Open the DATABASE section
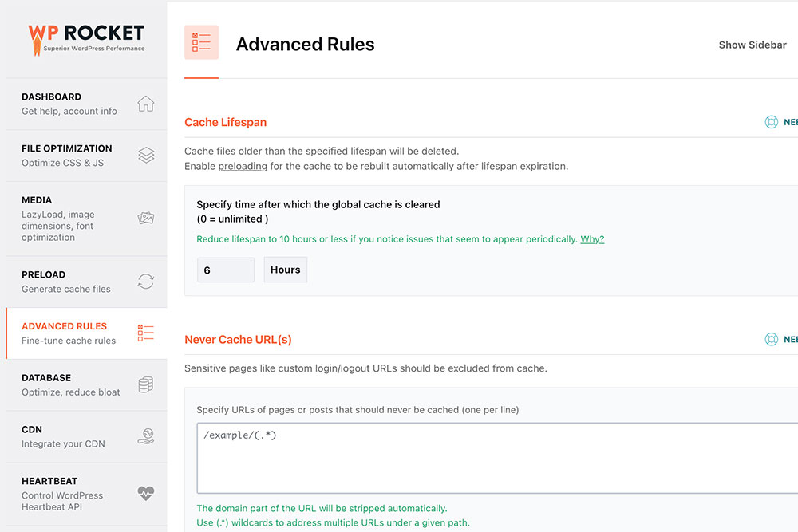The image size is (798, 532). (x=86, y=385)
